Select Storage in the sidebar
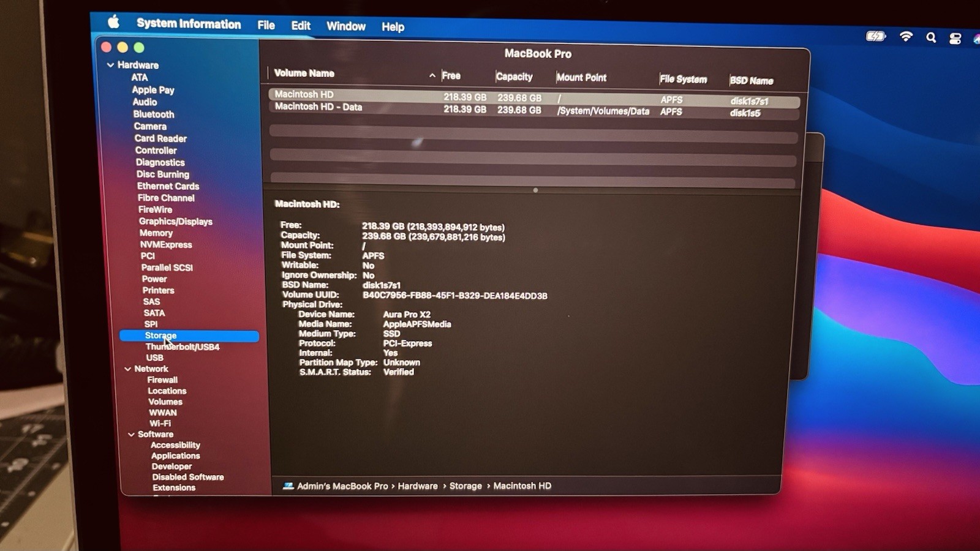The height and width of the screenshot is (551, 980). [x=189, y=336]
